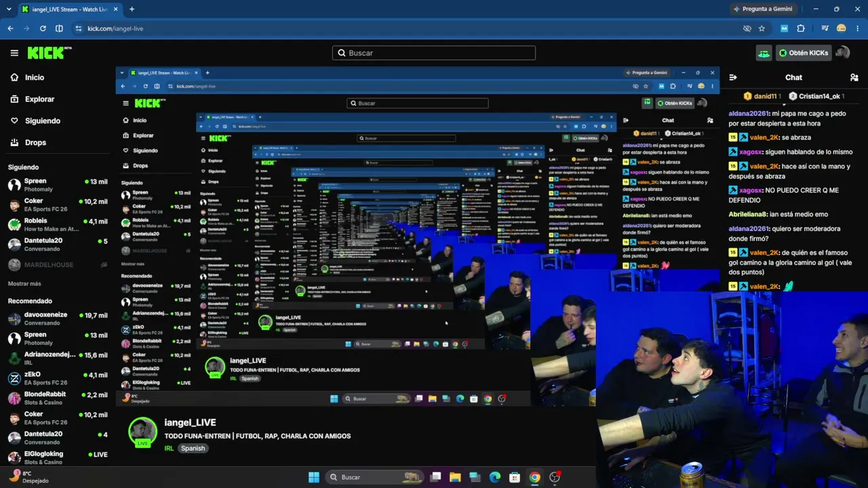868x488 pixels.
Task: Open Microsoft Store from the taskbar
Action: pyautogui.click(x=515, y=477)
